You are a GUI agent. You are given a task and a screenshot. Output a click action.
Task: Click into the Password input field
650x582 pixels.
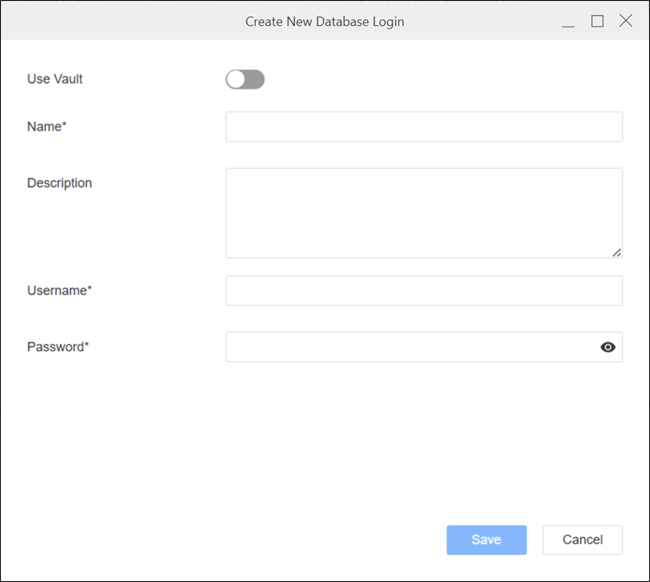[x=410, y=347]
